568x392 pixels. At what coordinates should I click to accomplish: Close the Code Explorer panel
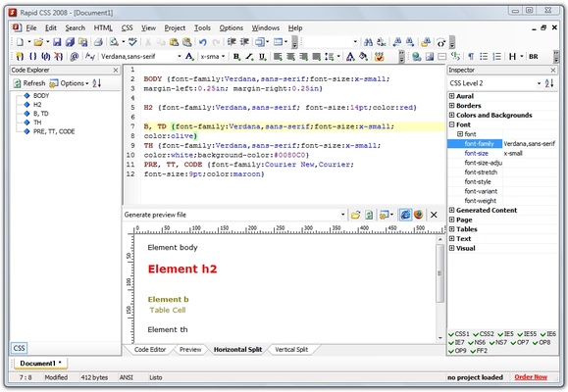click(x=116, y=71)
